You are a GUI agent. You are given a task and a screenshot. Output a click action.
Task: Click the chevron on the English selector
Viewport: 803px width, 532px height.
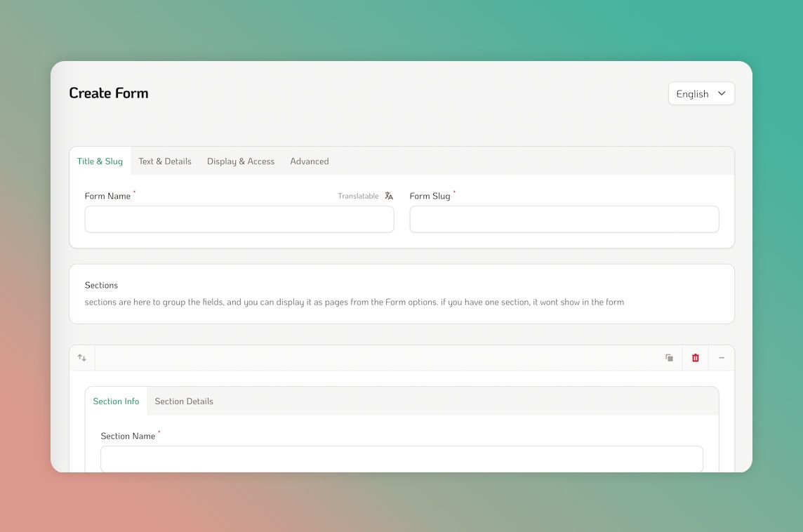pos(722,93)
